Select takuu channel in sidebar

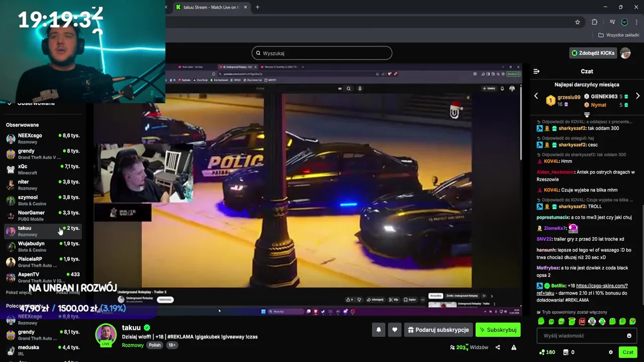click(42, 231)
